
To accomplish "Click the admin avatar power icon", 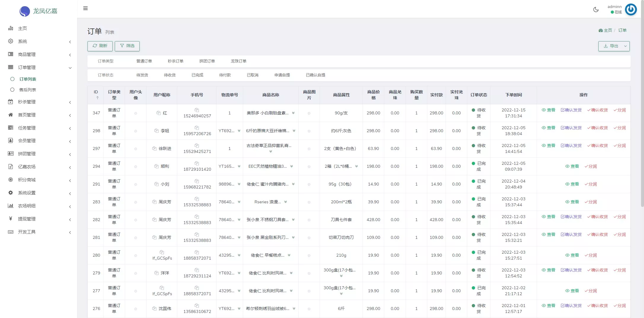I will click(x=631, y=9).
